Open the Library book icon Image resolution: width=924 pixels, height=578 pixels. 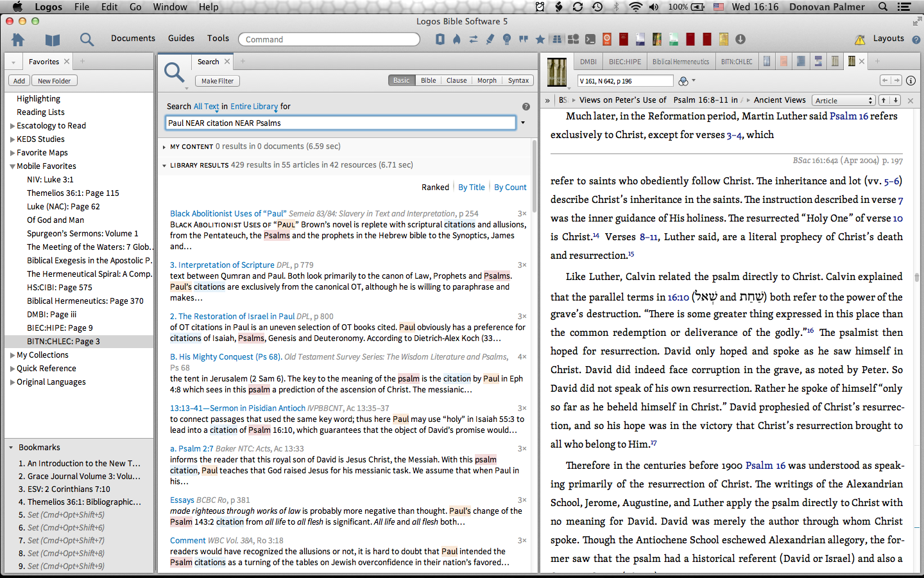pyautogui.click(x=53, y=40)
